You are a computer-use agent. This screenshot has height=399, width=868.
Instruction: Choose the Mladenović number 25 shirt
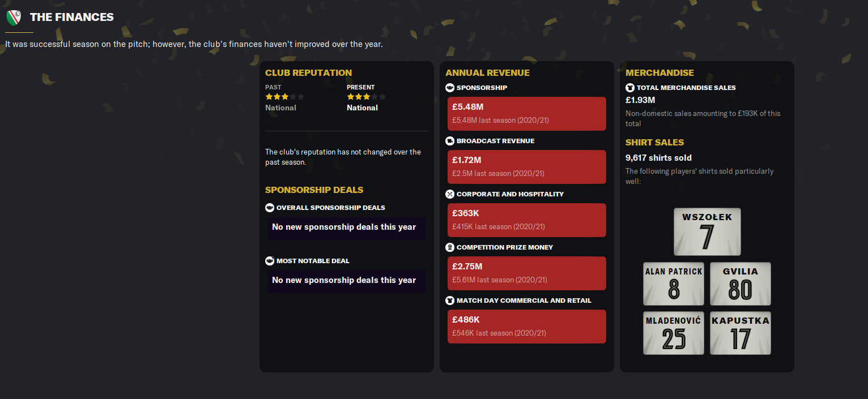point(674,333)
